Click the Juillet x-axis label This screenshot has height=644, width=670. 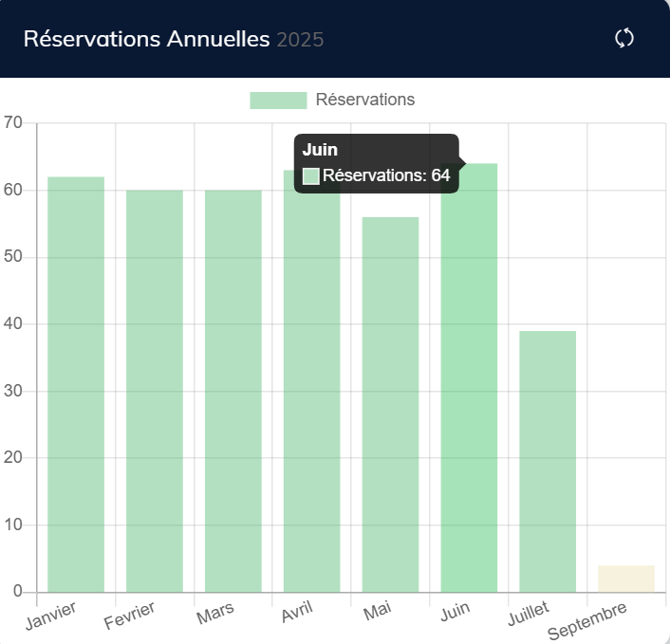tap(528, 614)
